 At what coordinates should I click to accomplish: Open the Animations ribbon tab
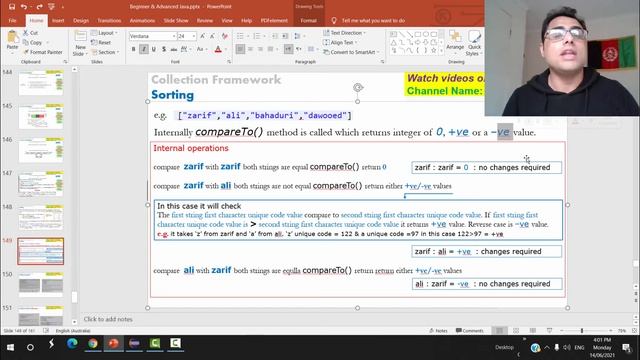[x=142, y=20]
